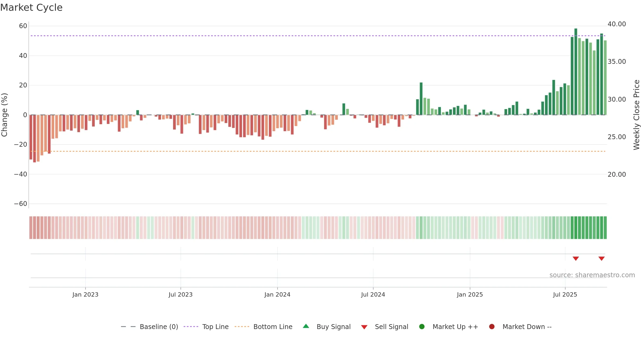Click the orange Bottom Line legend marker
The width and height of the screenshot is (644, 362).
242,327
